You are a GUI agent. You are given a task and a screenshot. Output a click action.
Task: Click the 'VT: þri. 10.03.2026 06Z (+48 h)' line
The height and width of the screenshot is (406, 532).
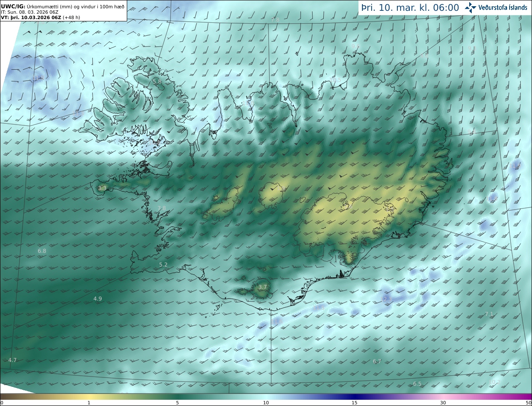(x=40, y=17)
